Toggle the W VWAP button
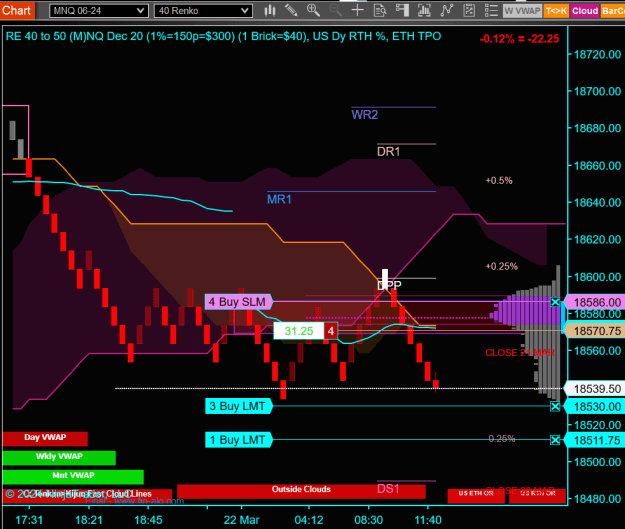 pyautogui.click(x=522, y=11)
